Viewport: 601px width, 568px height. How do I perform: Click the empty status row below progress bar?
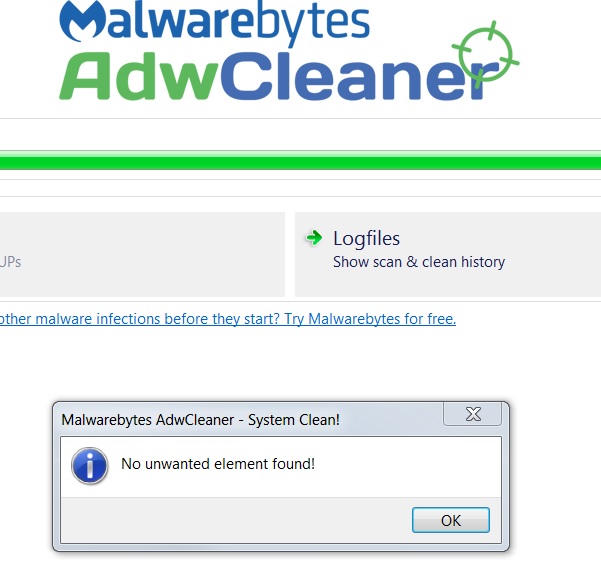pyautogui.click(x=300, y=188)
